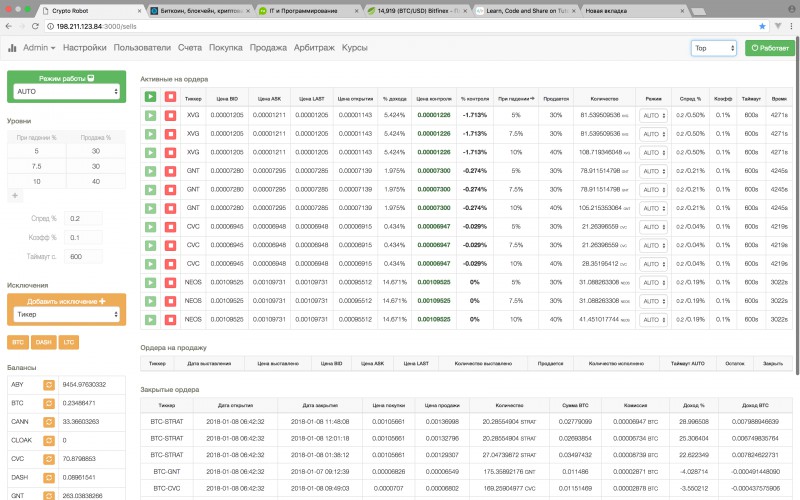This screenshot has height=500, width=800.
Task: Stop the CVC order with 7.5% drop level
Action: click(170, 245)
